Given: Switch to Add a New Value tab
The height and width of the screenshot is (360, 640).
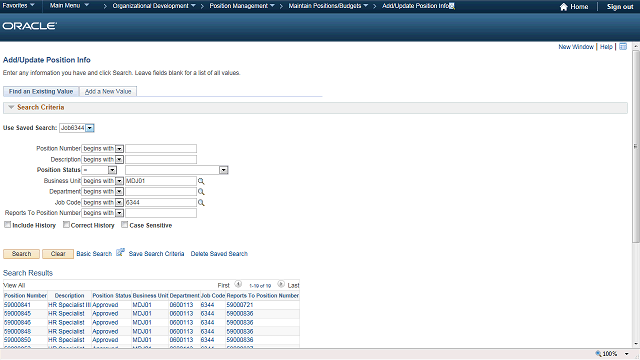Looking at the screenshot, I should coord(108,91).
